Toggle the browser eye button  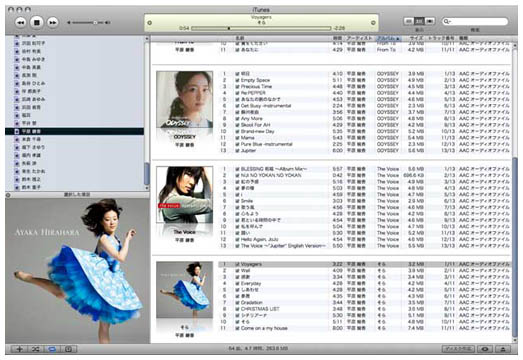coord(485,349)
